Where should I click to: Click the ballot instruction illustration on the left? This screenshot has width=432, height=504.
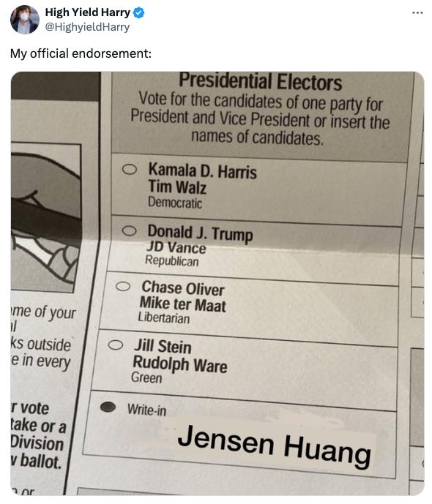[45, 218]
